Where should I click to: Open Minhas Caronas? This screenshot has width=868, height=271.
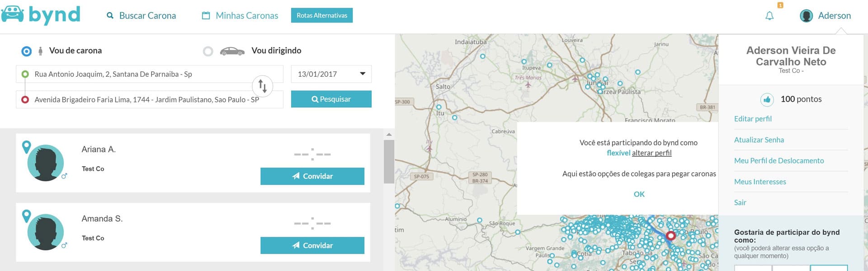(240, 16)
